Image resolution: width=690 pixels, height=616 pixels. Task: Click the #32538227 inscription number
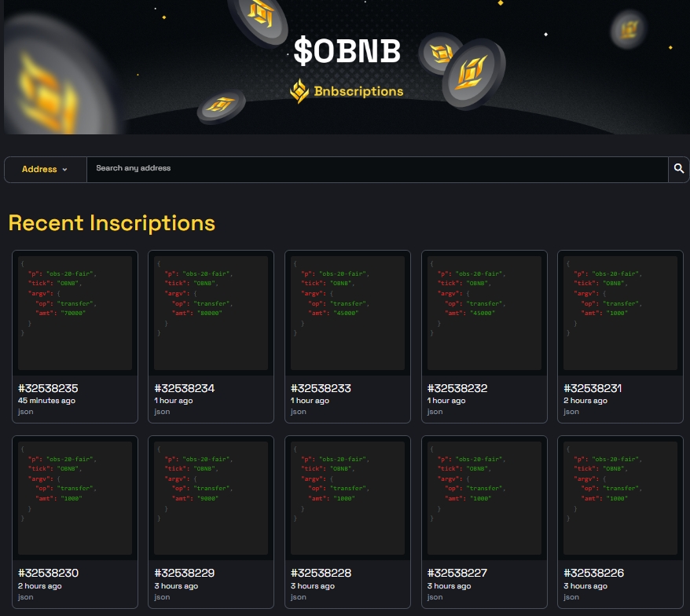[457, 573]
